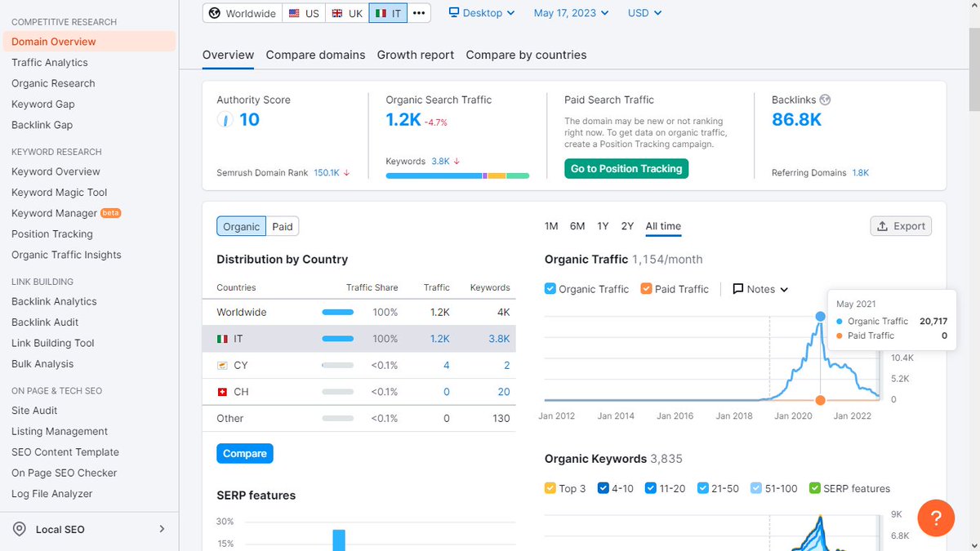Open more countries with the three-dots button

click(x=419, y=13)
